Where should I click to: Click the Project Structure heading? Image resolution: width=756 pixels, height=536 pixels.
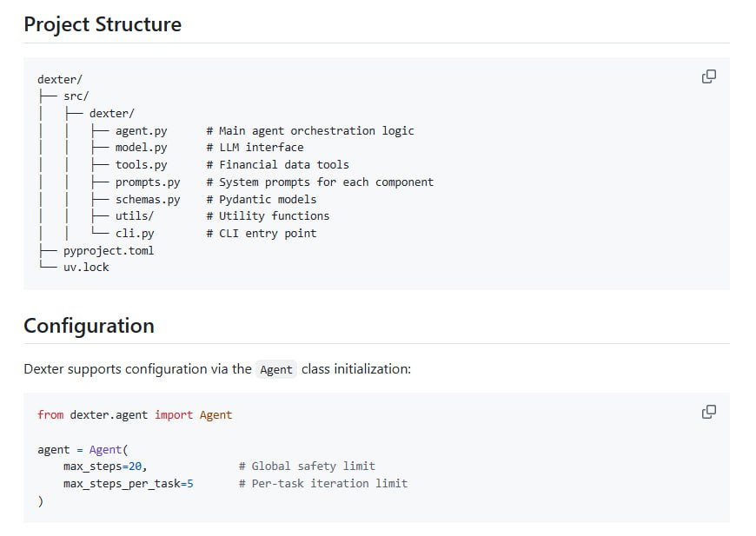(103, 24)
